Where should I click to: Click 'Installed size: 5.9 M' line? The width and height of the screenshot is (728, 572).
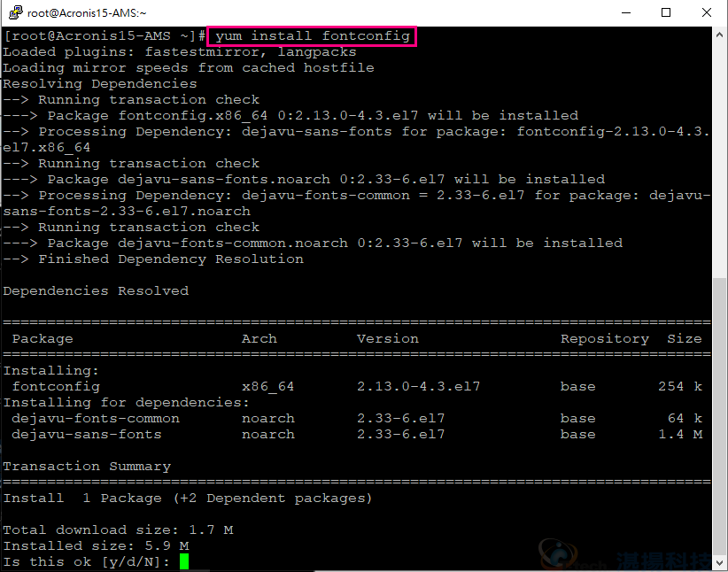point(96,545)
